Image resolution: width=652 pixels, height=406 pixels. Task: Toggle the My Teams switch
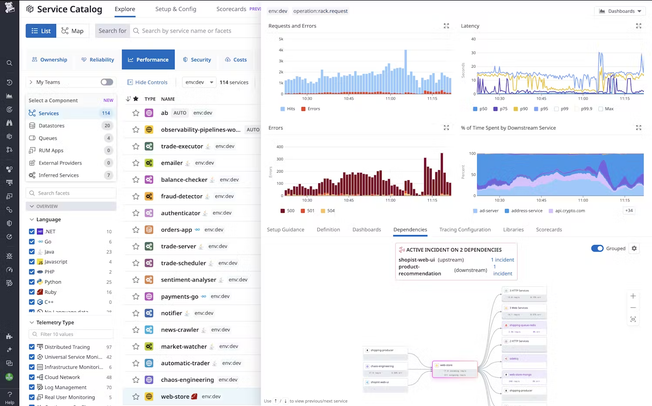pos(106,82)
